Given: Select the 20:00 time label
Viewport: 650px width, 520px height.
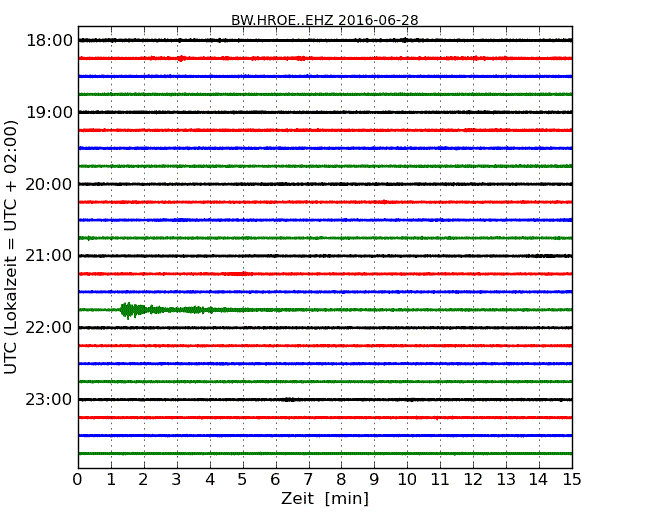Looking at the screenshot, I should click(49, 184).
